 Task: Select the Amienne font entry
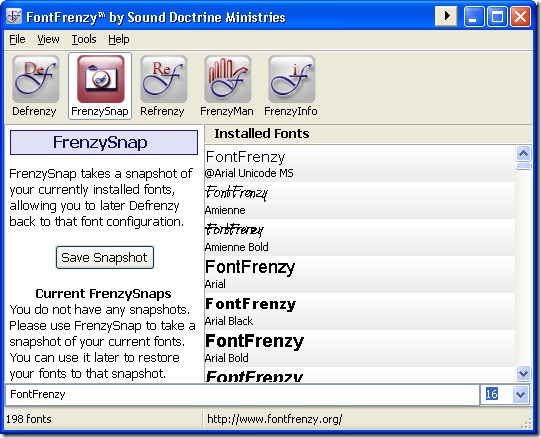360,200
